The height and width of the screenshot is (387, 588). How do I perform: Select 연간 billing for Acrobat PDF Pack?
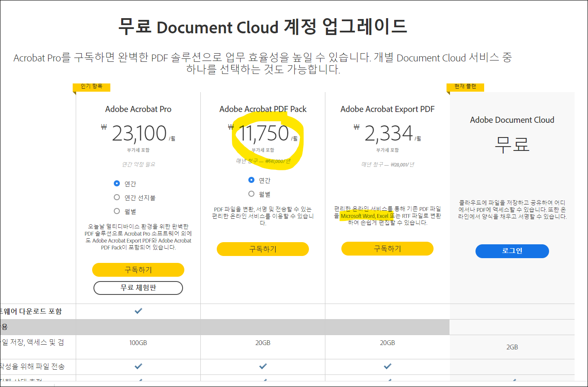click(x=251, y=180)
